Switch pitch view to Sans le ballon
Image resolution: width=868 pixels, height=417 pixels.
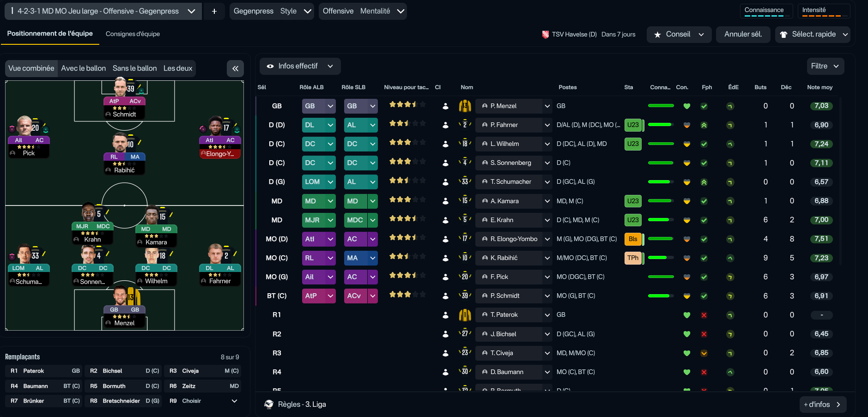point(134,68)
